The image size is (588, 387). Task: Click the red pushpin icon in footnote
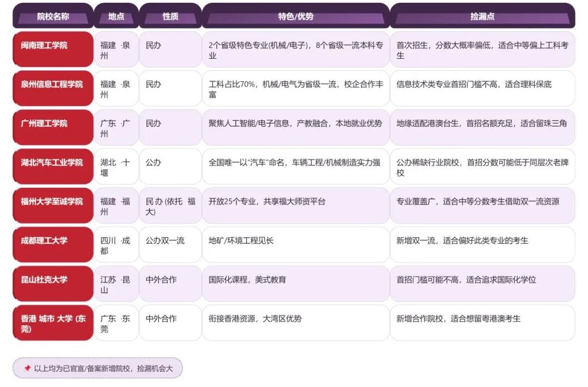point(27,368)
